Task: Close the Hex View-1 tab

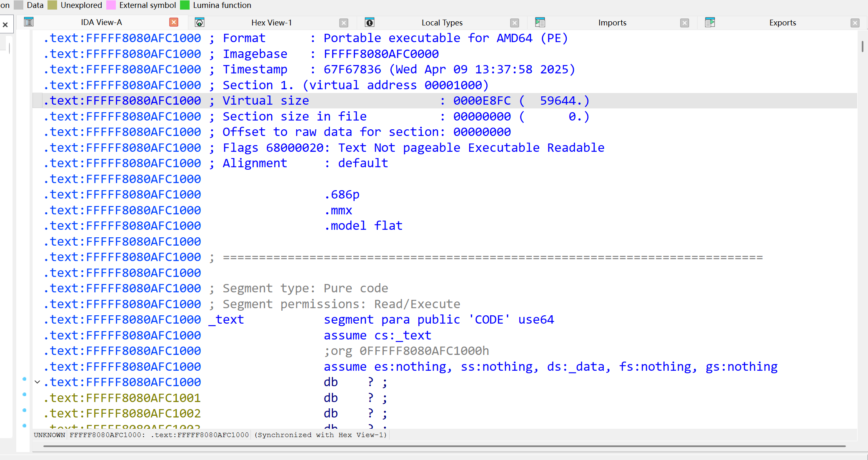Action: tap(344, 23)
